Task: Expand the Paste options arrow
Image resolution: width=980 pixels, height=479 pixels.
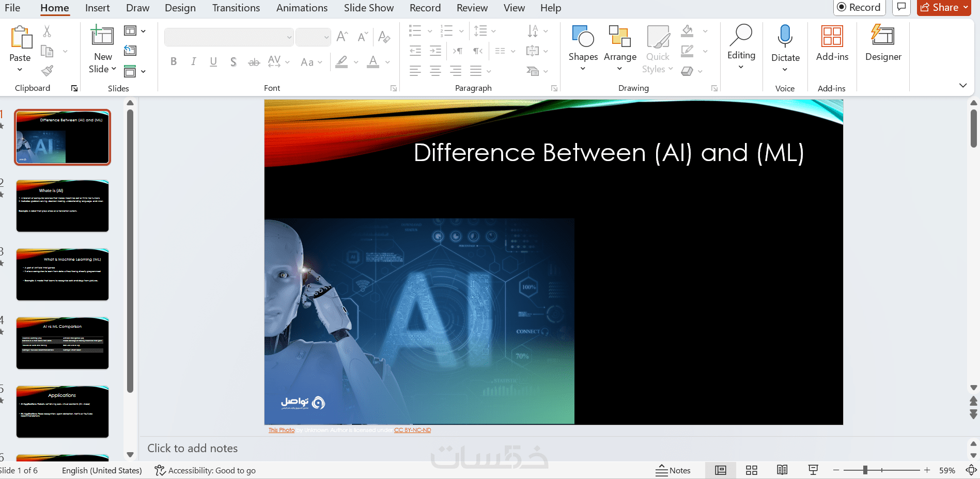Action: pos(20,70)
